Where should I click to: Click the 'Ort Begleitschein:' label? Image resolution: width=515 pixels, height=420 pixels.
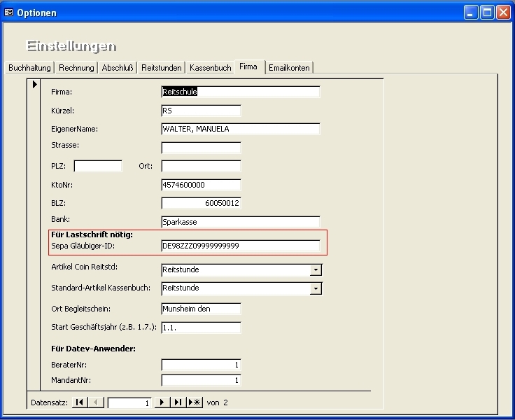[x=80, y=309]
